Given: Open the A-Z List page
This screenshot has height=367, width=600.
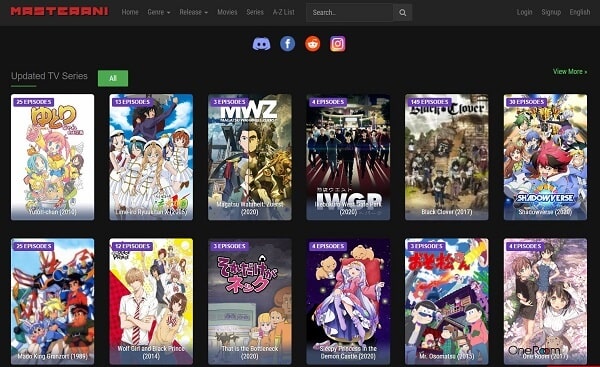Looking at the screenshot, I should tap(284, 12).
